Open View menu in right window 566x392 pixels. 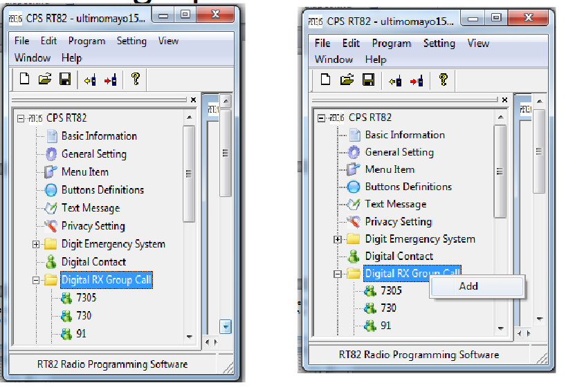(x=478, y=44)
